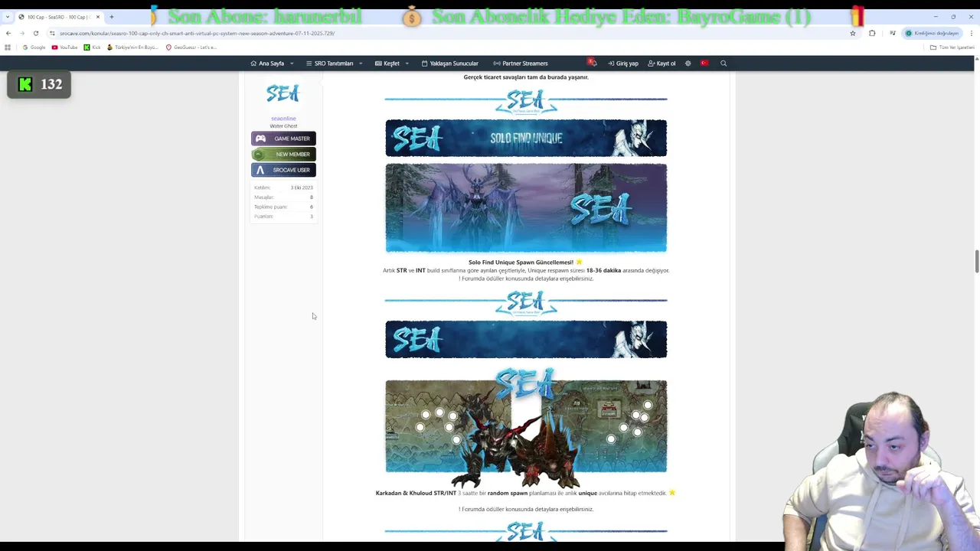Screen dimensions: 980x551
Task: Open the Türkiye'nin En Büyü... bookmark
Action: pos(132,47)
